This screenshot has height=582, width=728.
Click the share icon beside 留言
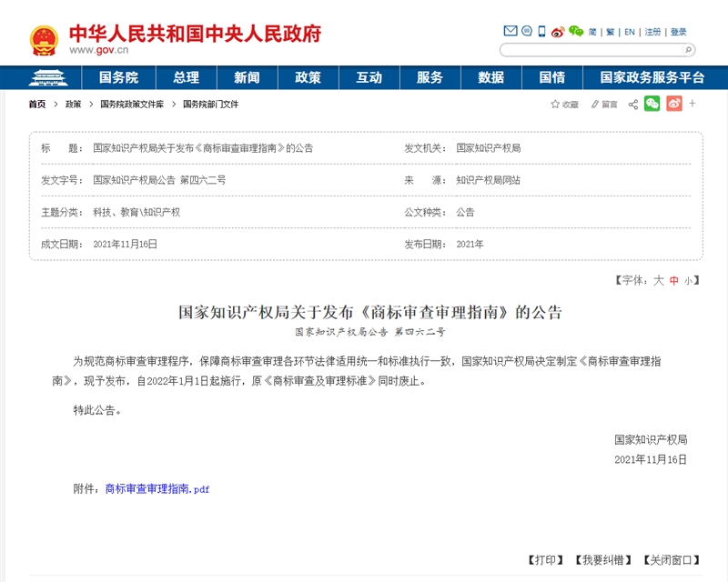pos(633,105)
